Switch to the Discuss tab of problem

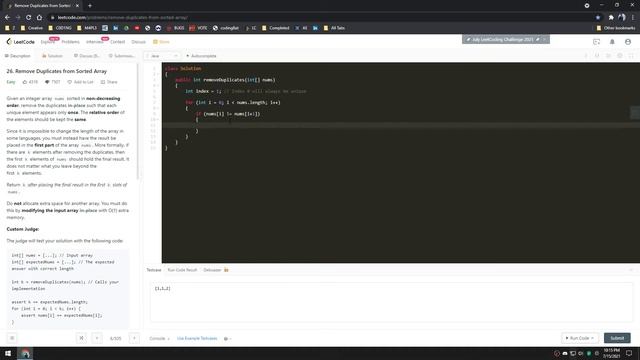click(86, 56)
